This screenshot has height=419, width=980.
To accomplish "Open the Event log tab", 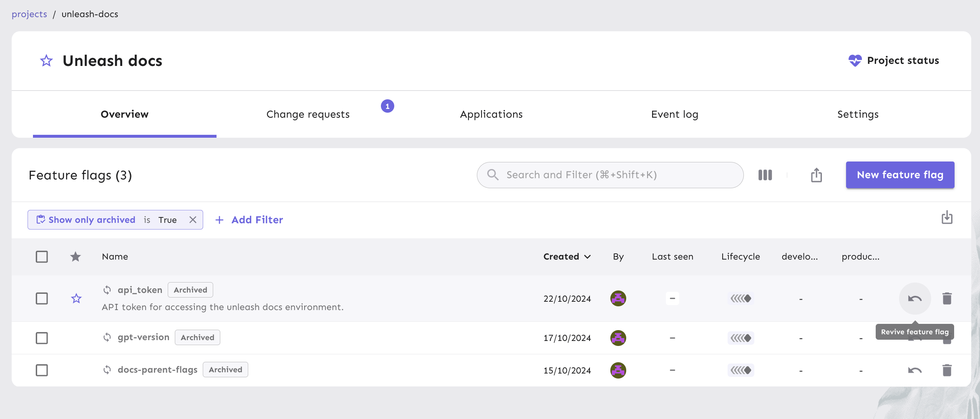I will (674, 114).
